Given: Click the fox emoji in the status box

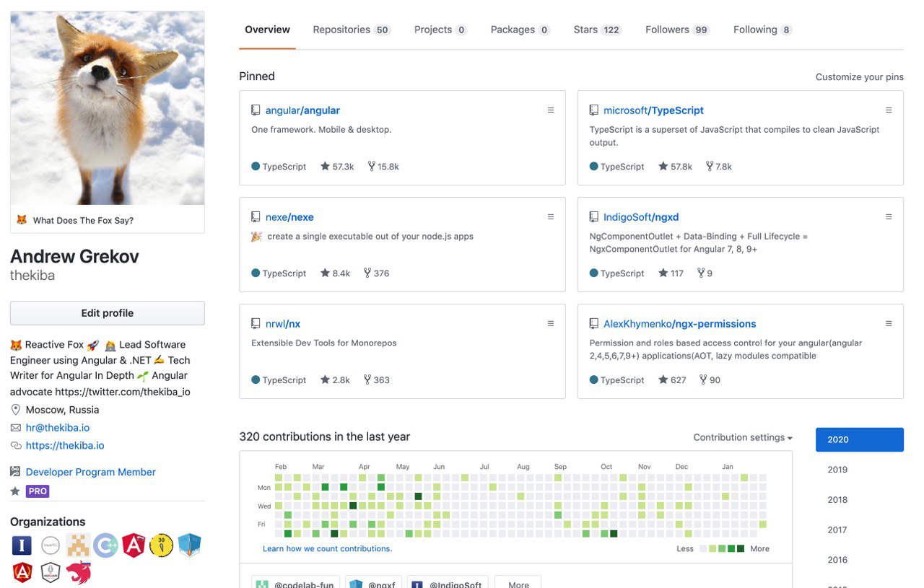Looking at the screenshot, I should pyautogui.click(x=22, y=220).
